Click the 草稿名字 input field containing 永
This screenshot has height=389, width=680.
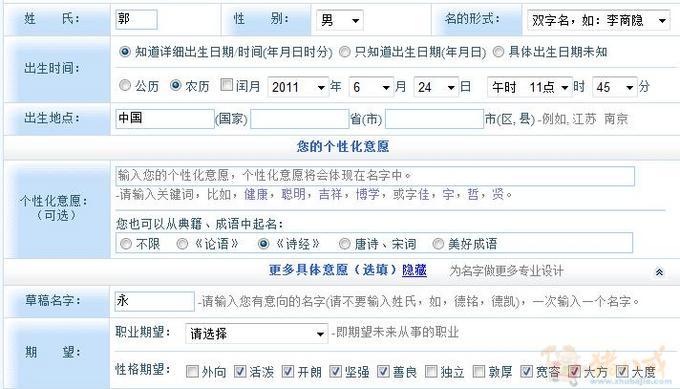[x=154, y=301]
